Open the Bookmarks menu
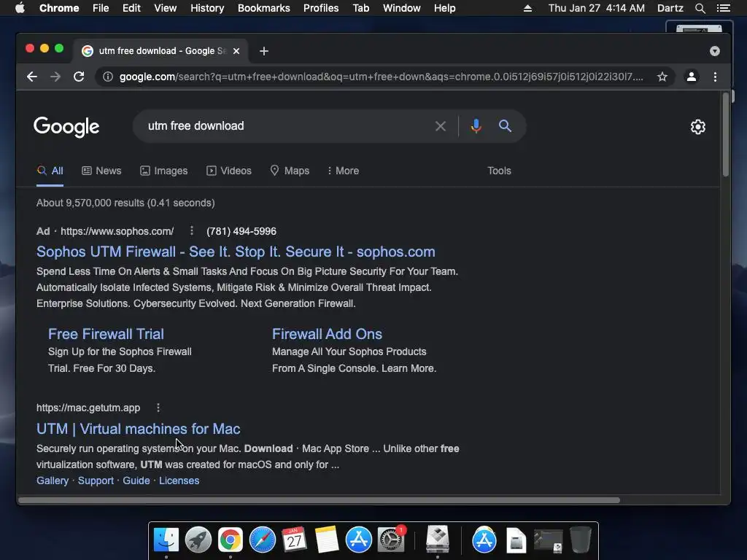The height and width of the screenshot is (560, 747). [264, 8]
